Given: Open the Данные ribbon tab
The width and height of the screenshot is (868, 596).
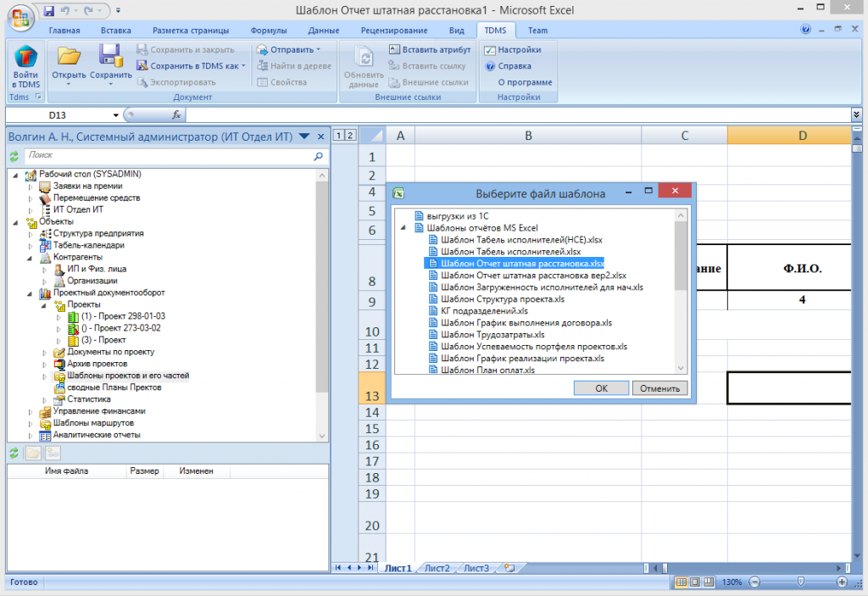Looking at the screenshot, I should point(324,31).
